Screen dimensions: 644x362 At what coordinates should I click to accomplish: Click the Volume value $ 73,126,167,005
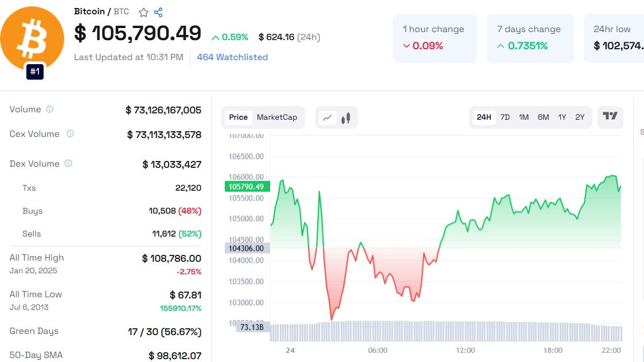coord(163,110)
